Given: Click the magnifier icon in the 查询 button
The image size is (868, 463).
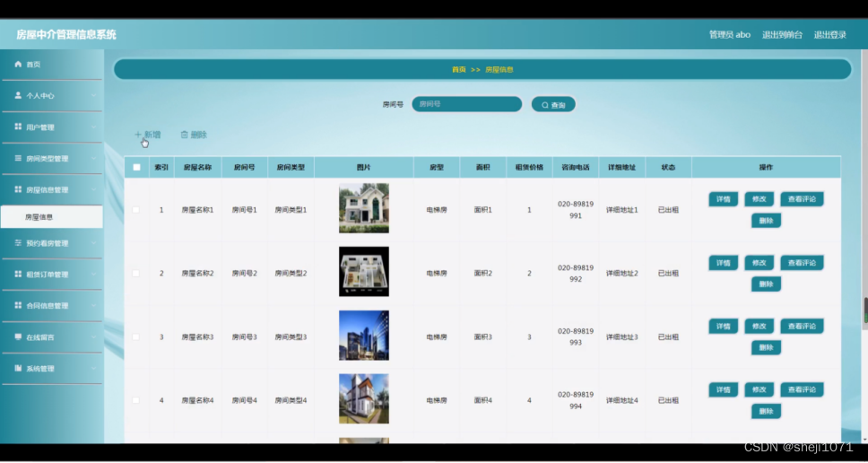Looking at the screenshot, I should pos(544,105).
